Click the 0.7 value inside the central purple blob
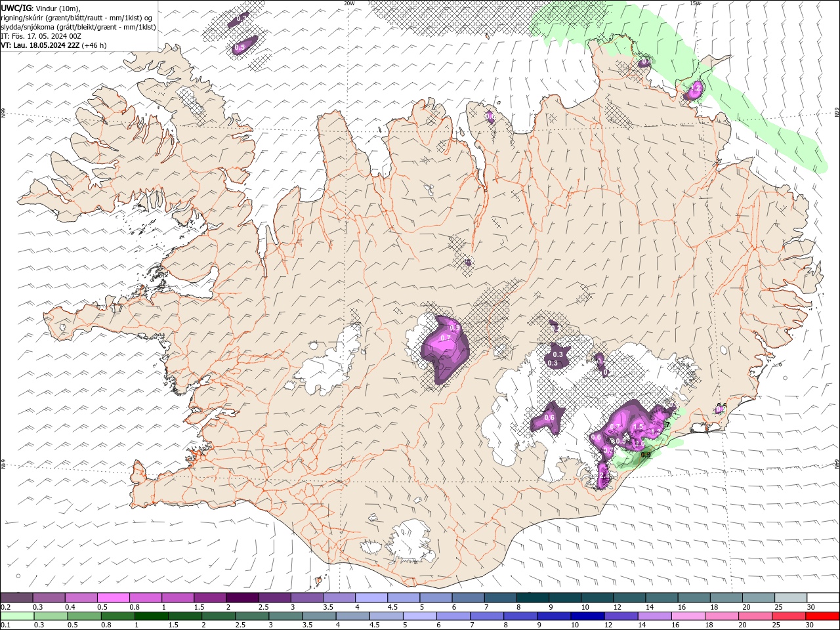Screen dimensions: 840x630 click(445, 338)
